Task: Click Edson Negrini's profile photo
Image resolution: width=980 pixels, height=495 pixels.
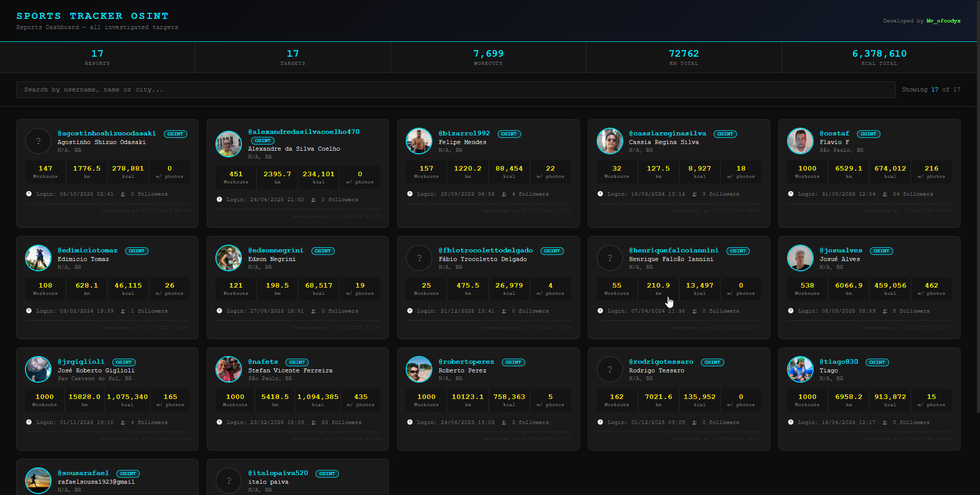Action: point(229,258)
